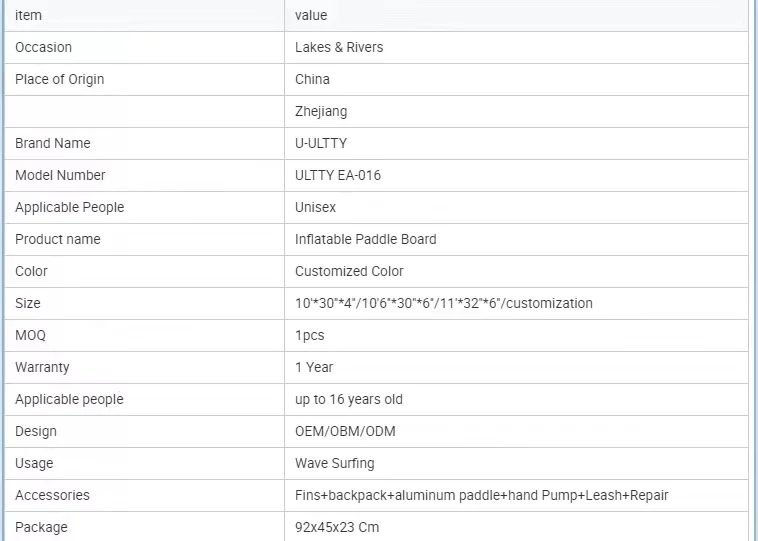Click the 'Brand Name' row label

53,143
